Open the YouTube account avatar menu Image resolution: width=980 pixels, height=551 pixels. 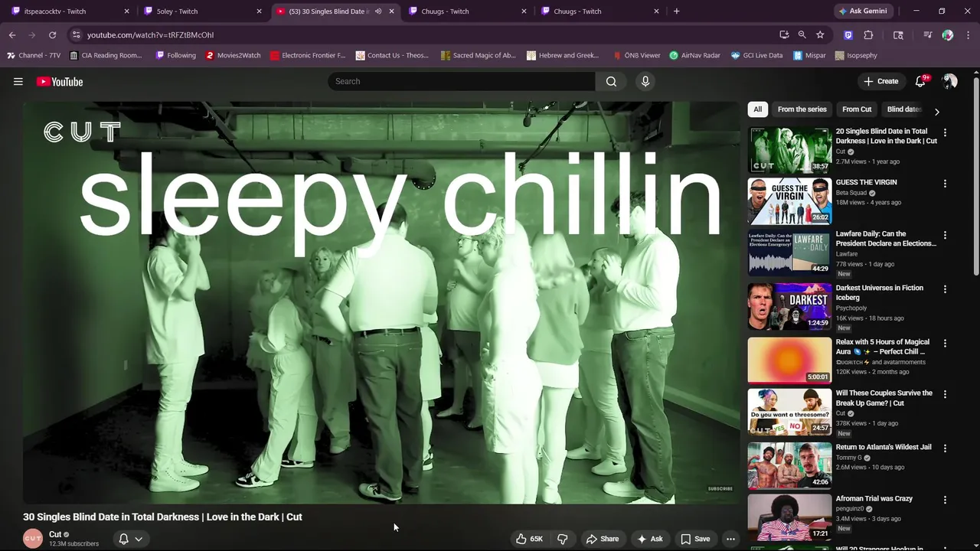click(949, 82)
